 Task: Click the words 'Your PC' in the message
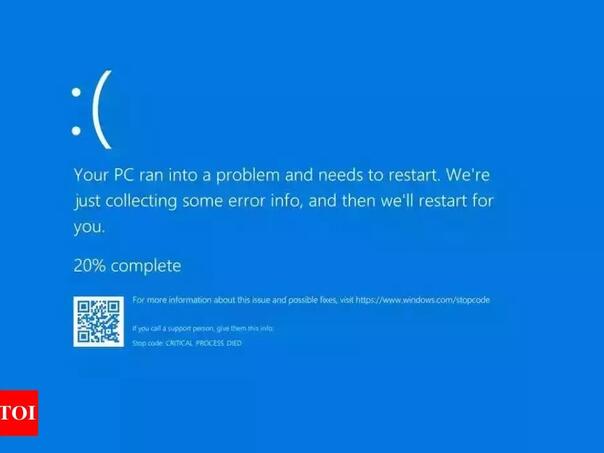tap(104, 175)
